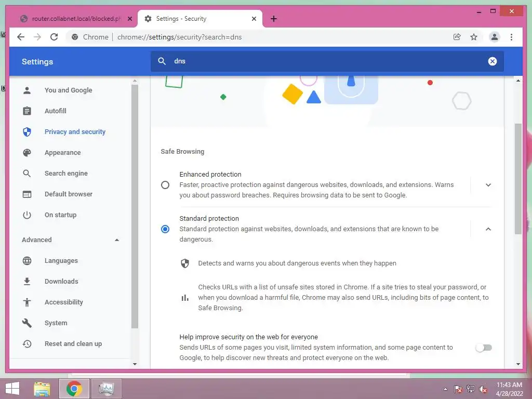This screenshot has width=532, height=399.
Task: Open the Windows Start menu
Action: [x=12, y=389]
